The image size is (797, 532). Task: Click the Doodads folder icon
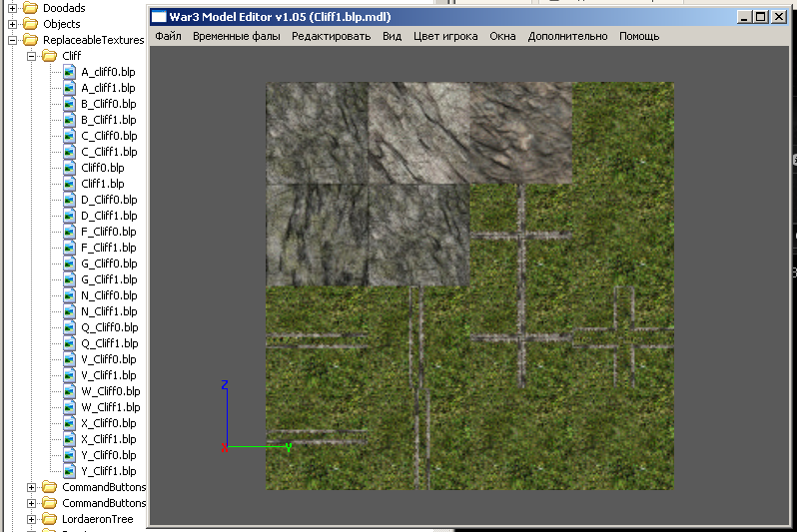point(31,8)
